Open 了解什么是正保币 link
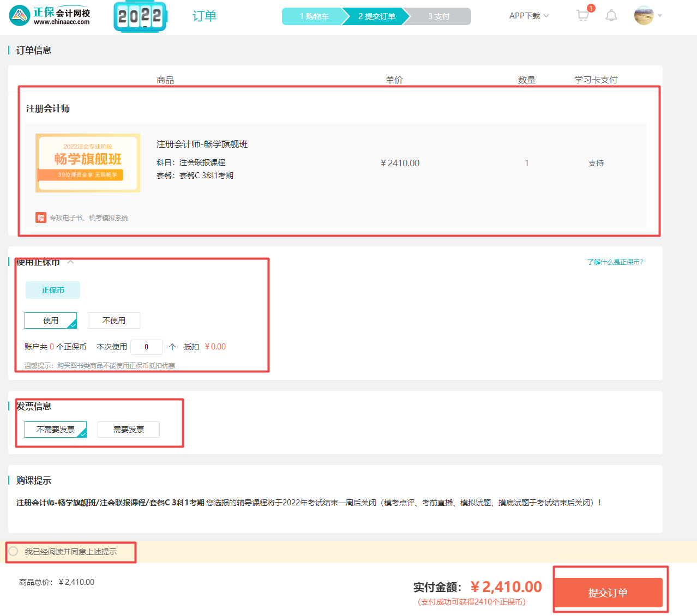697x616 pixels. [615, 262]
